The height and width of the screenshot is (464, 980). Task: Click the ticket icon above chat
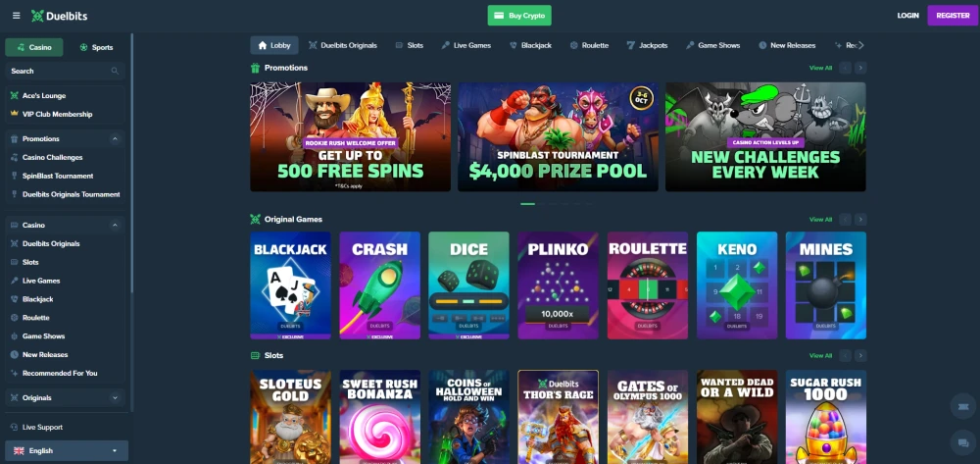coord(962,406)
